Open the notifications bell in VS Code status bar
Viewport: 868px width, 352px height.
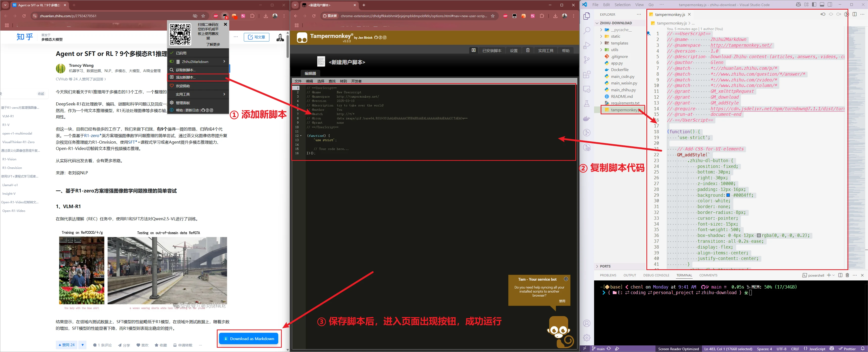coord(863,349)
